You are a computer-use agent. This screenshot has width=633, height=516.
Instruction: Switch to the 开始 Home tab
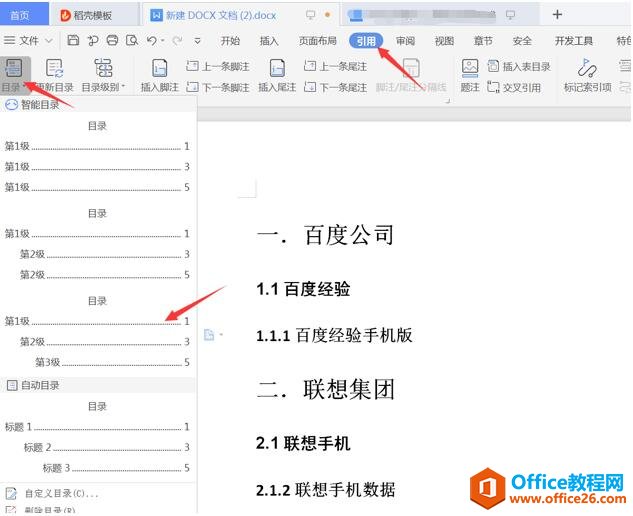coord(231,41)
